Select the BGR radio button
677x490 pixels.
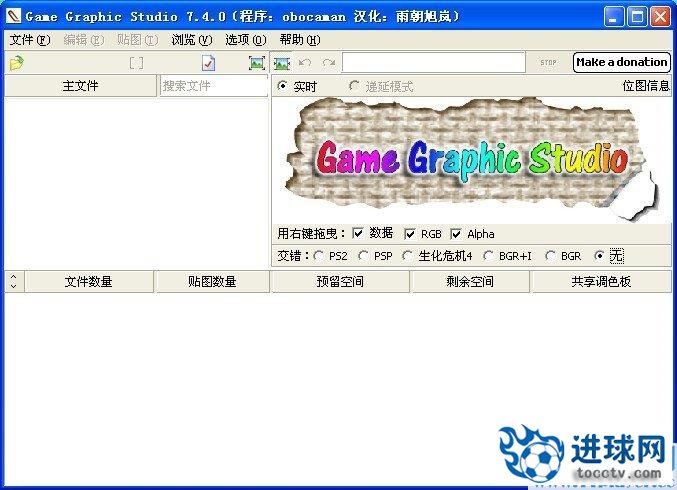coord(550,256)
